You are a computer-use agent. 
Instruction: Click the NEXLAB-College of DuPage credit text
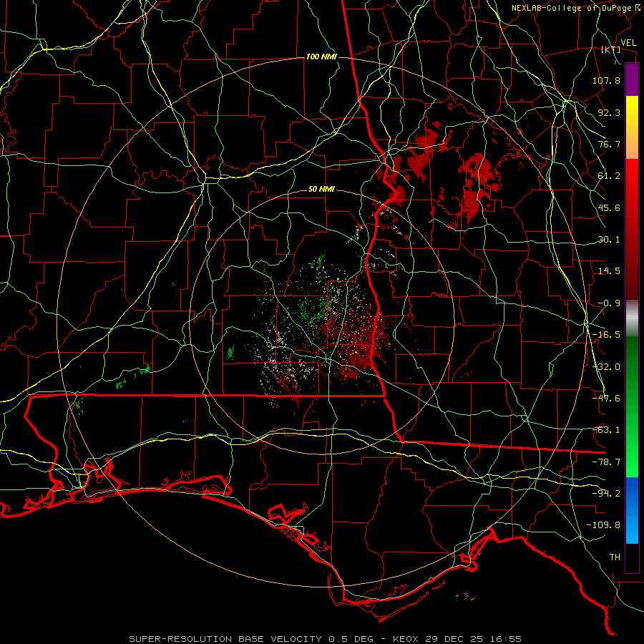(571, 8)
